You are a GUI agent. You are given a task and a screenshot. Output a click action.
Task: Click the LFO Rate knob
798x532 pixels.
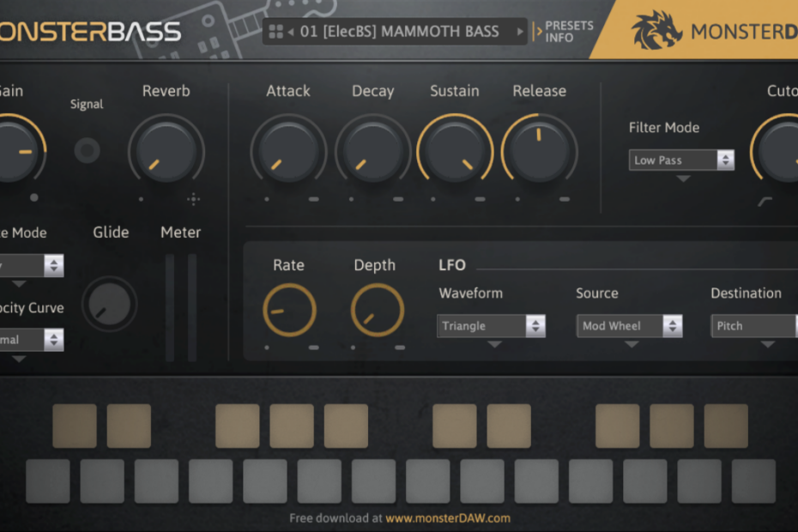(289, 310)
